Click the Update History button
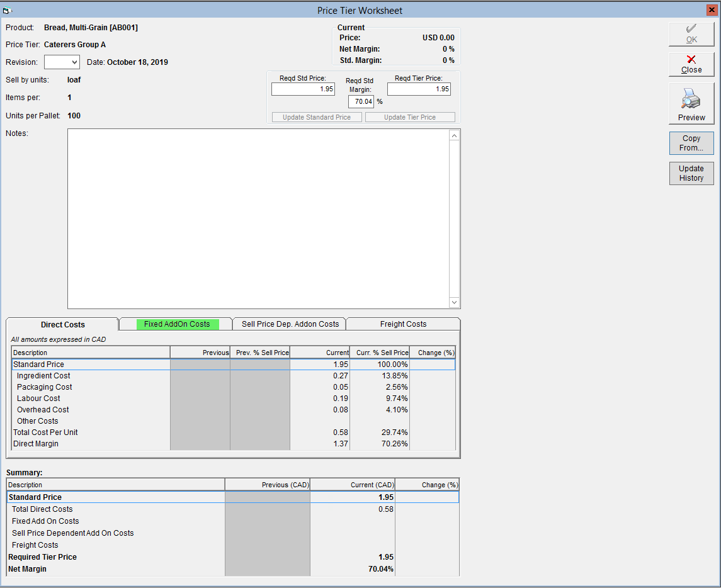Image resolution: width=721 pixels, height=588 pixels. tap(691, 173)
